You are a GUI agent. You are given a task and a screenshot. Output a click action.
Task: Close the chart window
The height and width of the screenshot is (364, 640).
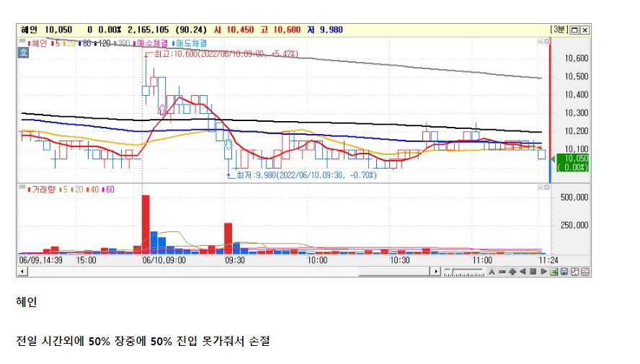coord(585,30)
